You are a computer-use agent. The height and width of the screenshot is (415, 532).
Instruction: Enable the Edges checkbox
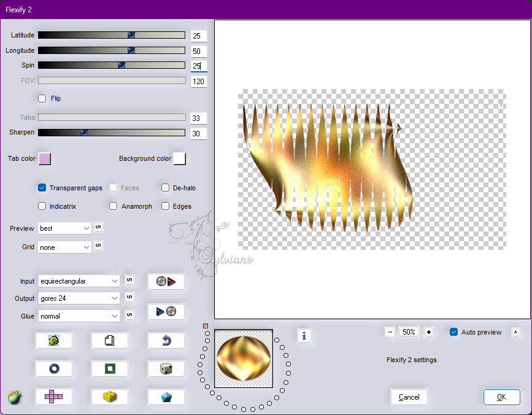[165, 206]
